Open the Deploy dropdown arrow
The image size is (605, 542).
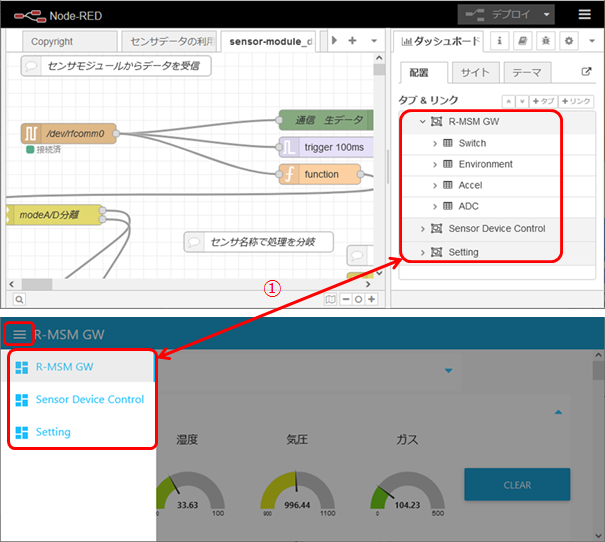pos(546,14)
